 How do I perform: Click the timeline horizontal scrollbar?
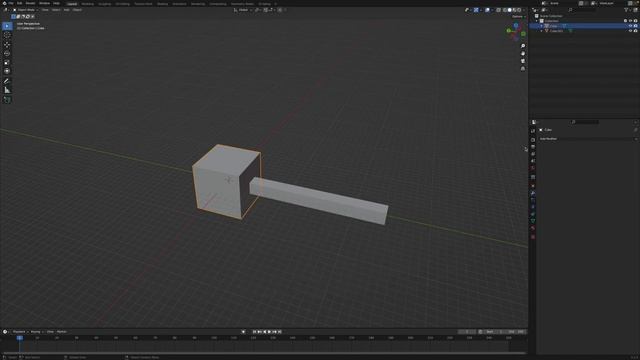[x=263, y=353]
